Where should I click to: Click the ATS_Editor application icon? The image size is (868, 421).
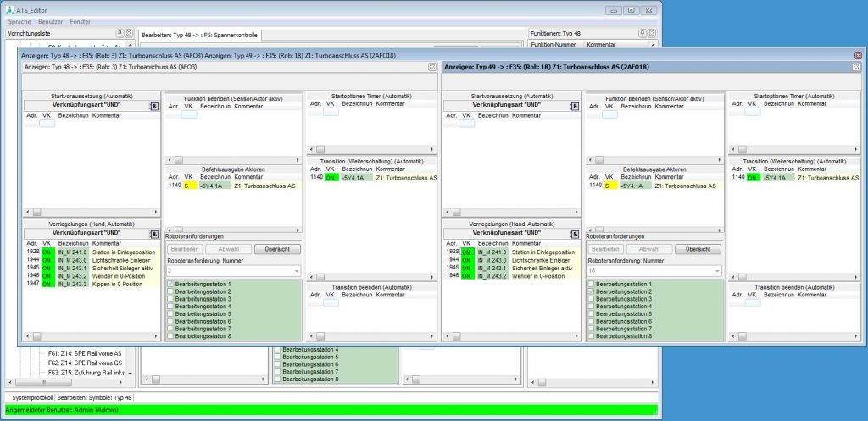[x=9, y=10]
